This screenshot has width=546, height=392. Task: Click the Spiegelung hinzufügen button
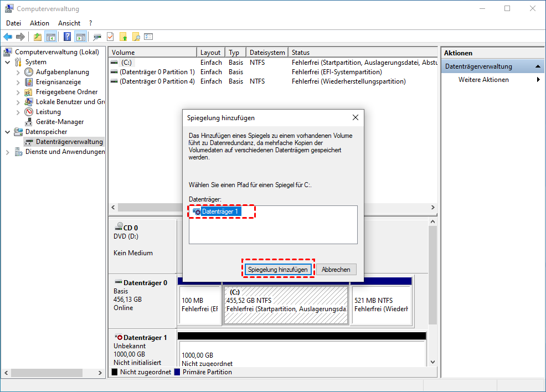tap(278, 270)
